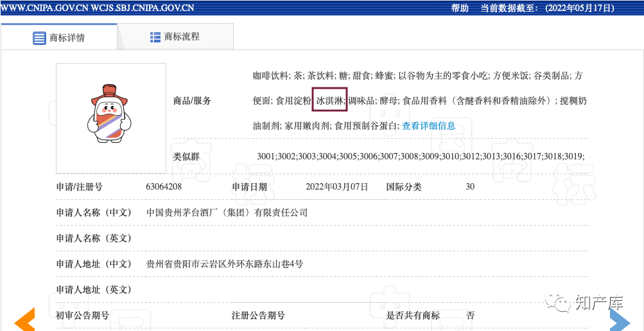Click the similar group codes starting 3001
This screenshot has height=331, width=644.
[x=421, y=156]
